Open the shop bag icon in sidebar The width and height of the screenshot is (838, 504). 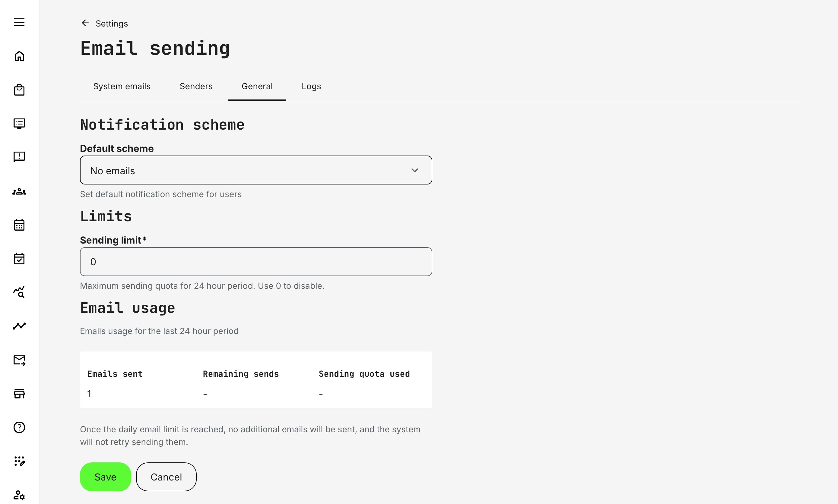[19, 89]
